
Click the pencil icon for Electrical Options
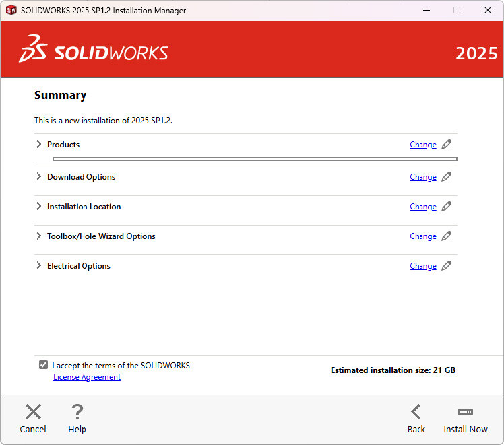pos(446,265)
